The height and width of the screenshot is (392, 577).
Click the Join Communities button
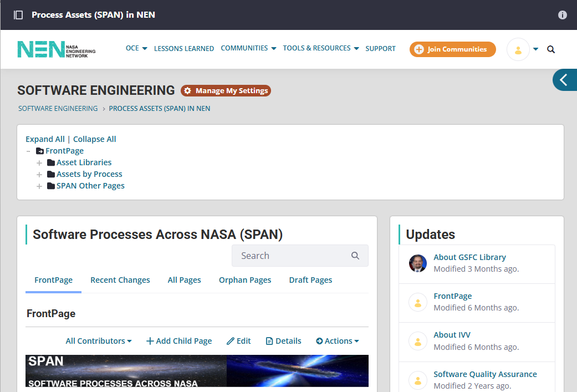[452, 49]
